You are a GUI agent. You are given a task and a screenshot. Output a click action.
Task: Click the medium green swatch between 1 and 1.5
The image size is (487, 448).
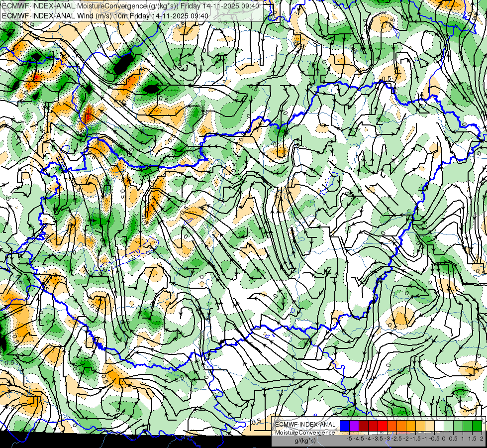468,426
